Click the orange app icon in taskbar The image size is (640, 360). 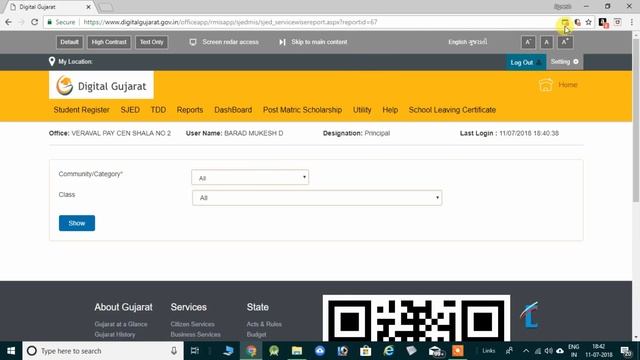tap(458, 351)
